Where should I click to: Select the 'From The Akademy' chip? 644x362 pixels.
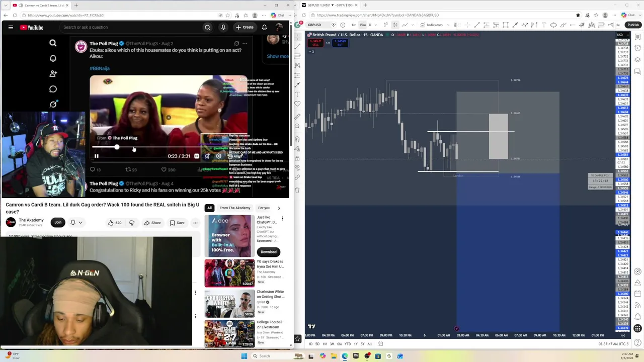(x=235, y=208)
